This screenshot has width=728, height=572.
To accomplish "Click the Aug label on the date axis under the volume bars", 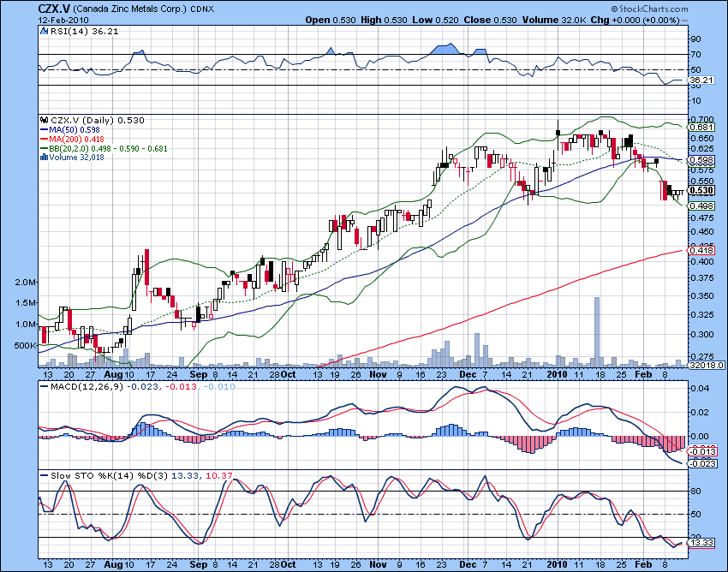I will pos(113,374).
